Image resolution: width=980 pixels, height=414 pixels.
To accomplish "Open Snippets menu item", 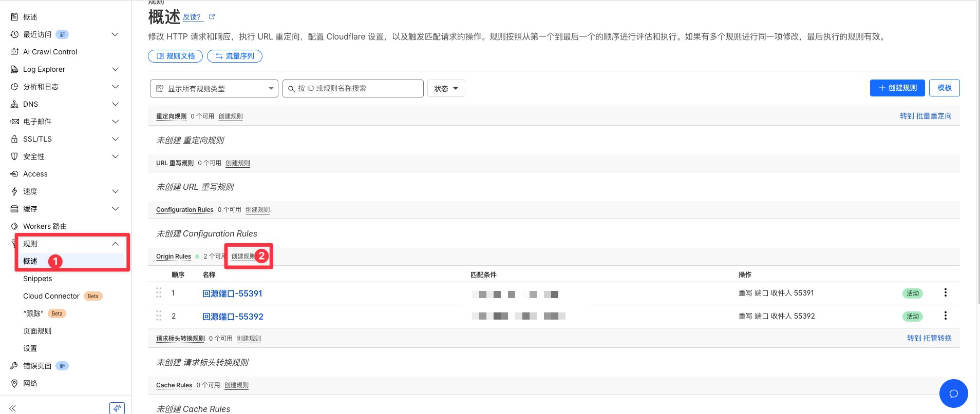I will click(37, 279).
